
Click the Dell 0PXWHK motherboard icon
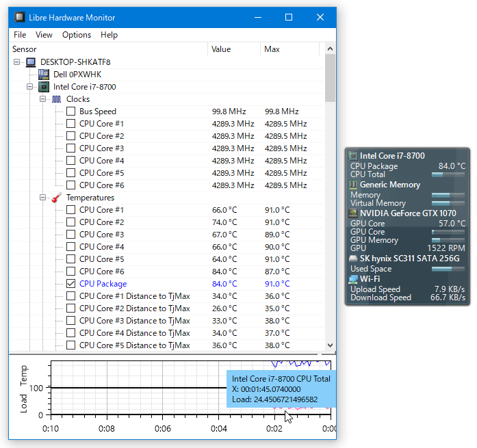44,75
